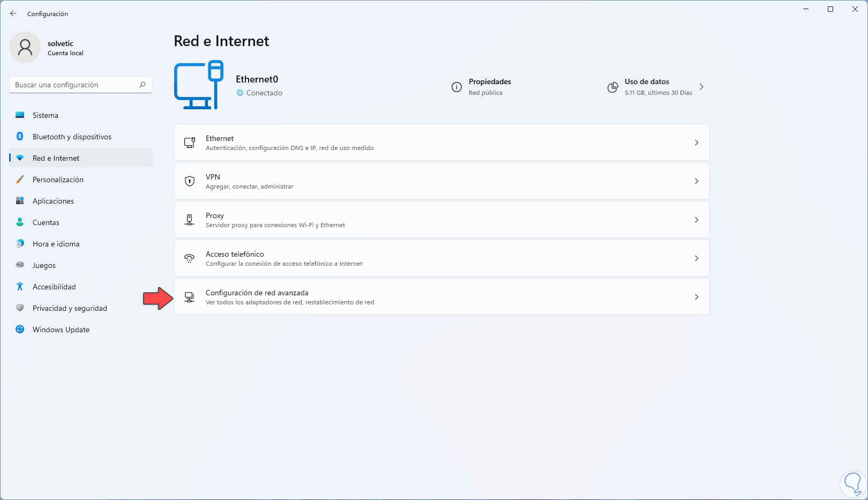Viewport: 868px width, 500px height.
Task: Click the Bluetooth icon in sidebar
Action: tap(20, 137)
